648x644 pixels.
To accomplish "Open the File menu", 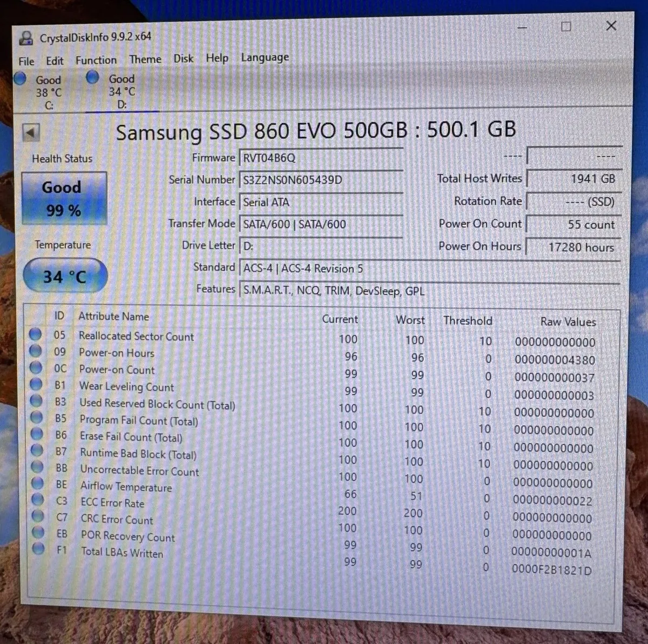I will click(26, 61).
